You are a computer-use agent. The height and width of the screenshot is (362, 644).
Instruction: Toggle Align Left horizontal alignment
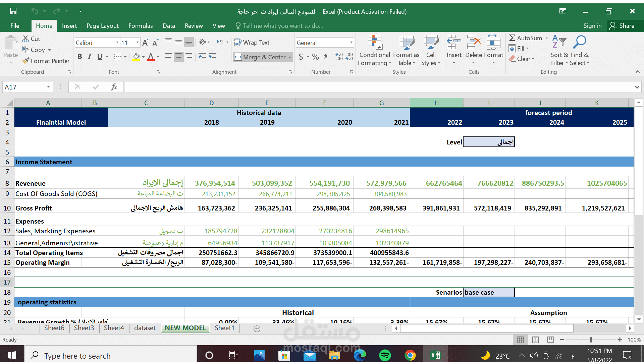(x=169, y=57)
